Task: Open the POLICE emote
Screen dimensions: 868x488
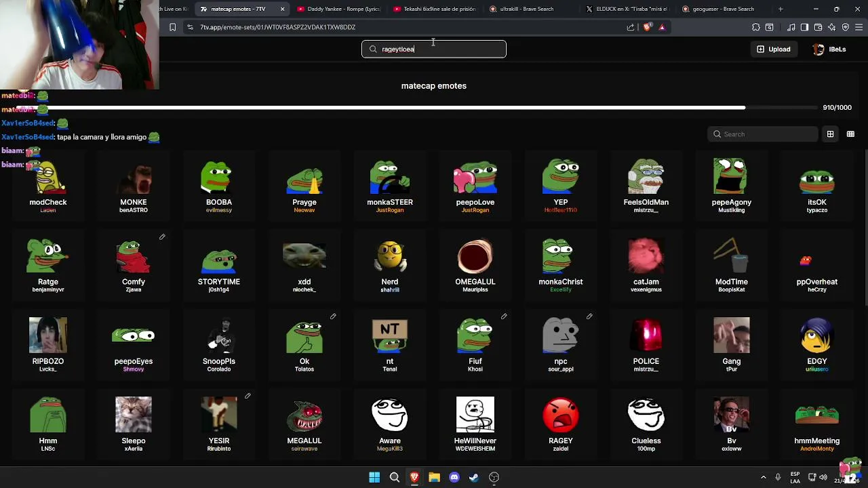Action: (646, 345)
